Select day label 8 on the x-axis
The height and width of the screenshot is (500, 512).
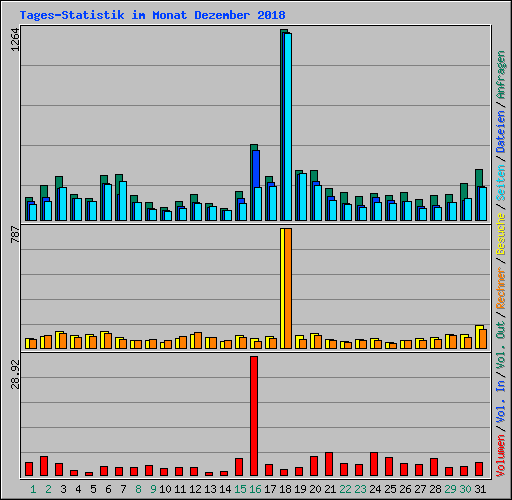pos(138,489)
